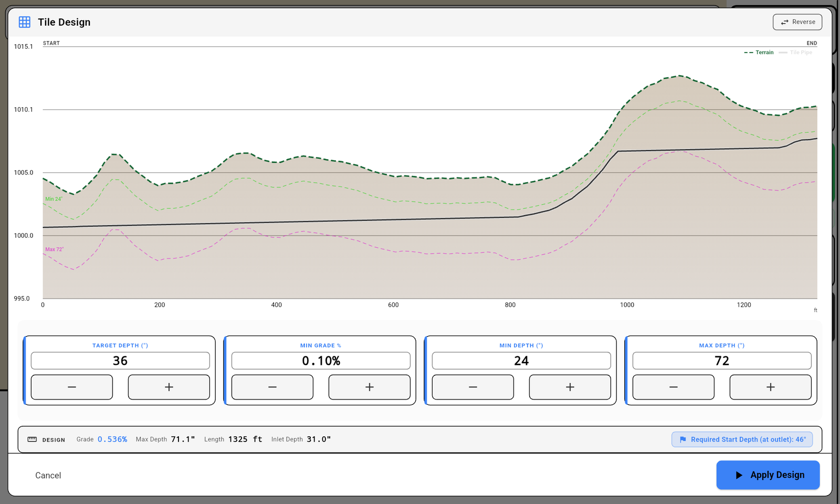The height and width of the screenshot is (504, 840).
Task: Toggle the Terrain legend entry
Action: (x=759, y=52)
